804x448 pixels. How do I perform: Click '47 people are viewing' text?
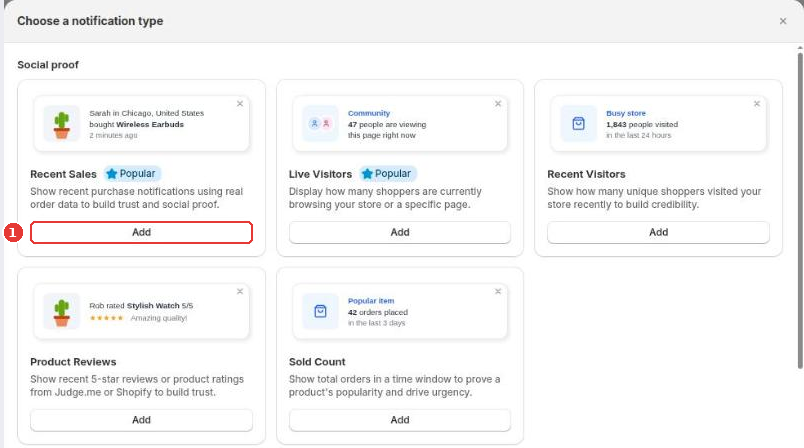pos(387,125)
